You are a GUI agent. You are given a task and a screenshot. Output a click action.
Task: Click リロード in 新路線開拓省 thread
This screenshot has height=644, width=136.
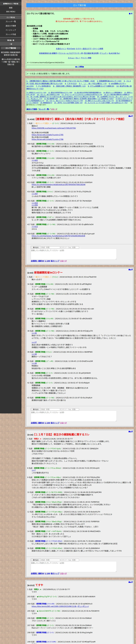pyautogui.click(x=63, y=423)
